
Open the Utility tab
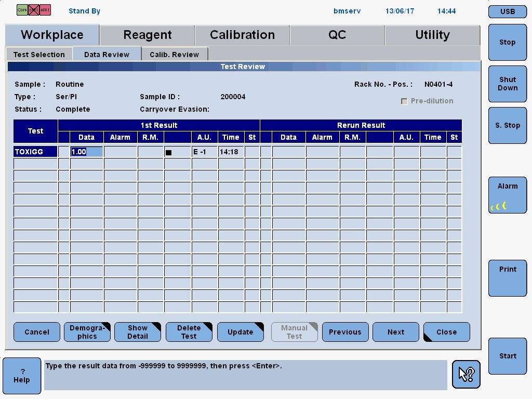pos(433,35)
